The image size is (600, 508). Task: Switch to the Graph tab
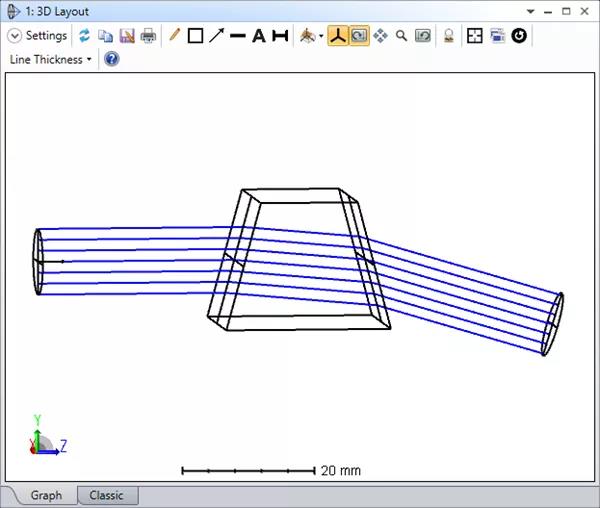coord(46,495)
